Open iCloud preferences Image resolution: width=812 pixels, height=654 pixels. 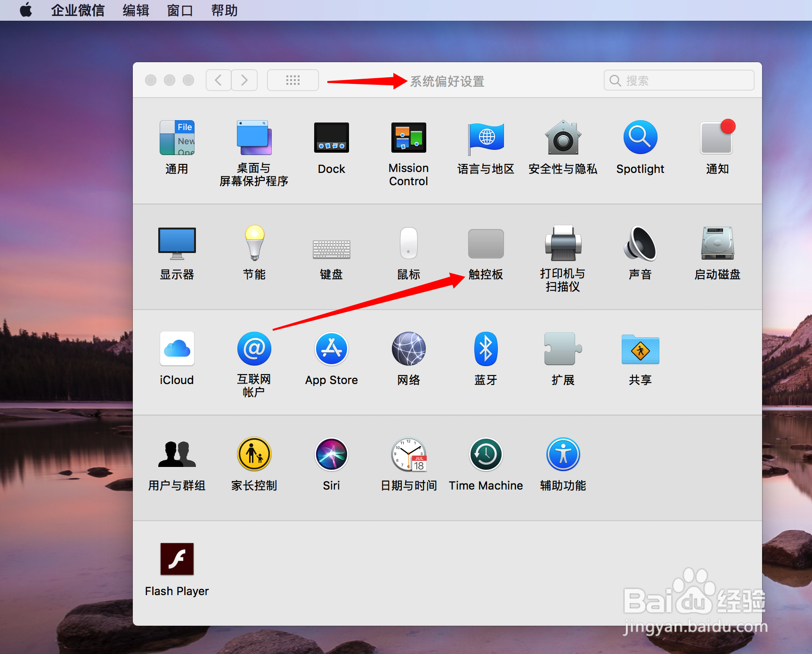pos(177,349)
